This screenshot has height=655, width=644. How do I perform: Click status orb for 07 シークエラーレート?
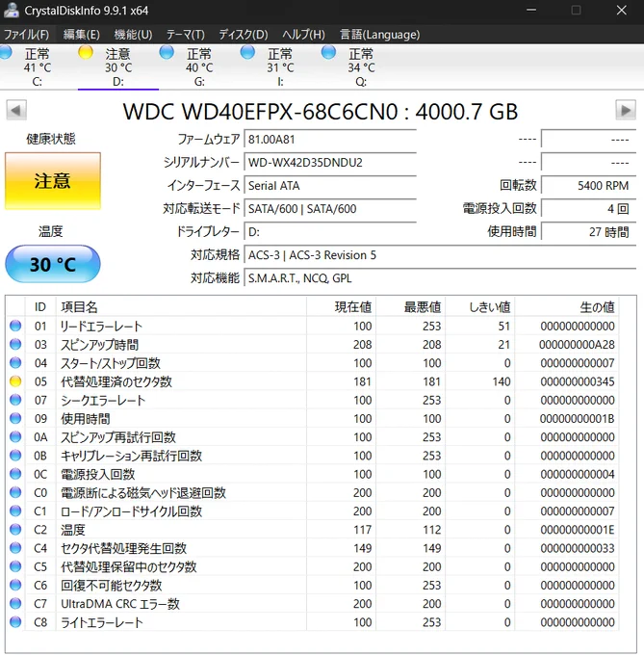click(x=15, y=400)
